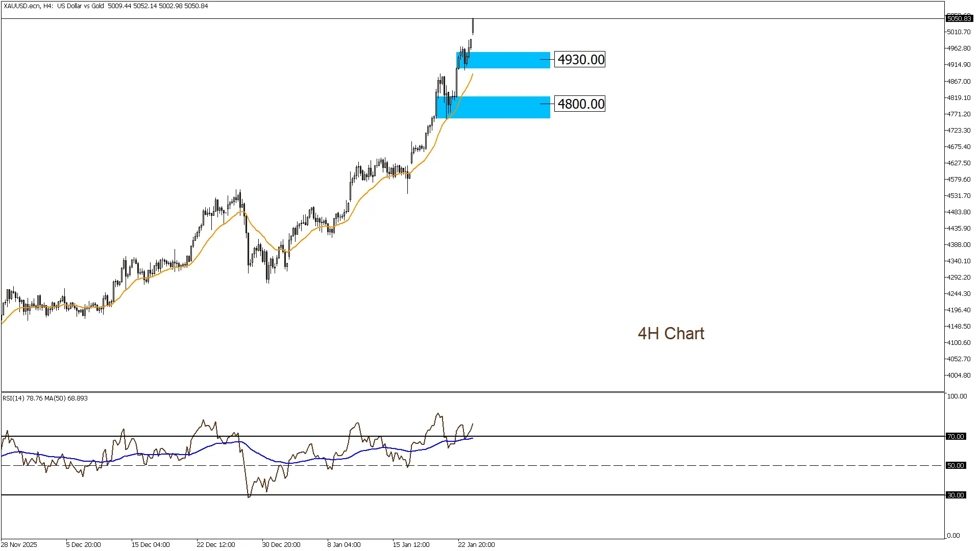
Task: Click the 4800.00 price label box
Action: (580, 104)
